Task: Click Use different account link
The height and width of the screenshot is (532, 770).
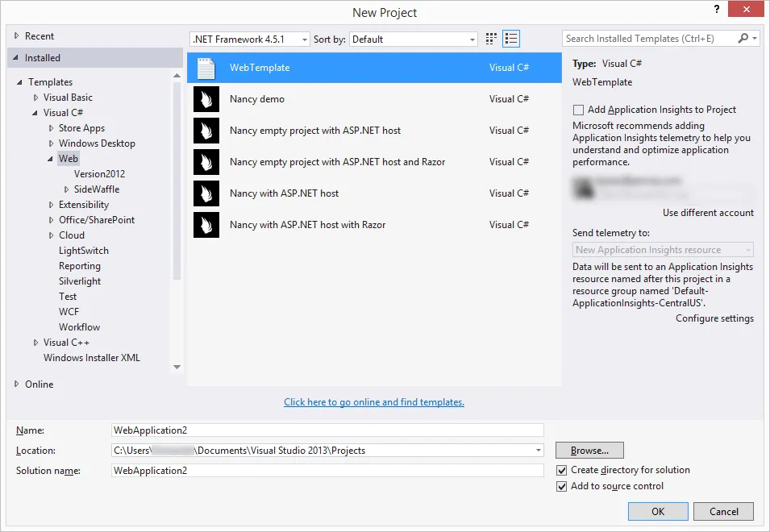Action: (708, 213)
